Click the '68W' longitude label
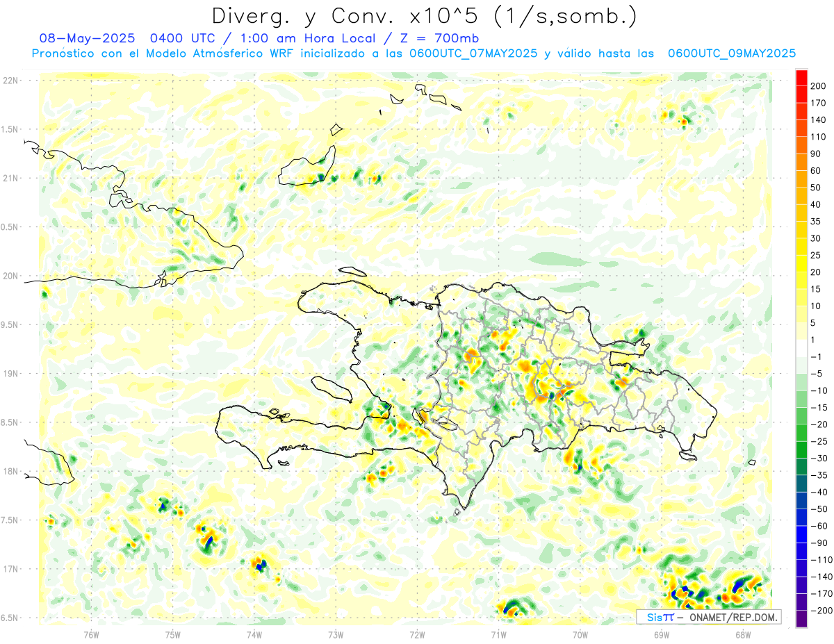Image resolution: width=834 pixels, height=644 pixels. (x=743, y=634)
